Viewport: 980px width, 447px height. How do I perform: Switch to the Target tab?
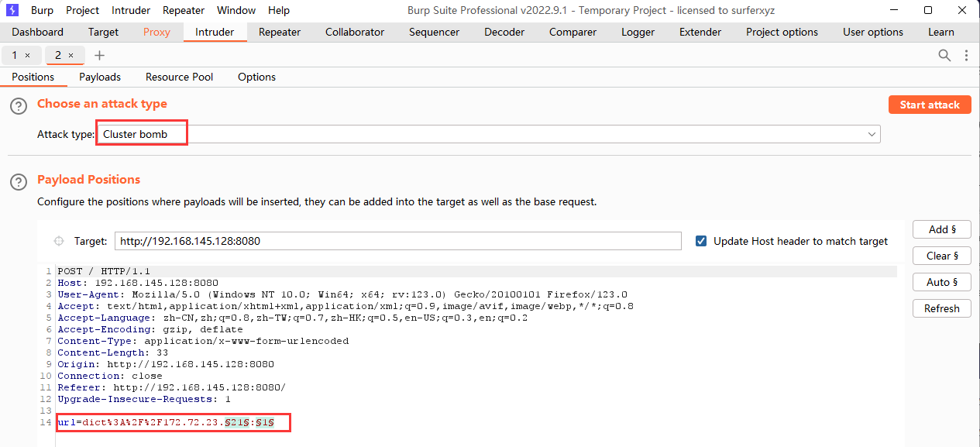tap(103, 32)
